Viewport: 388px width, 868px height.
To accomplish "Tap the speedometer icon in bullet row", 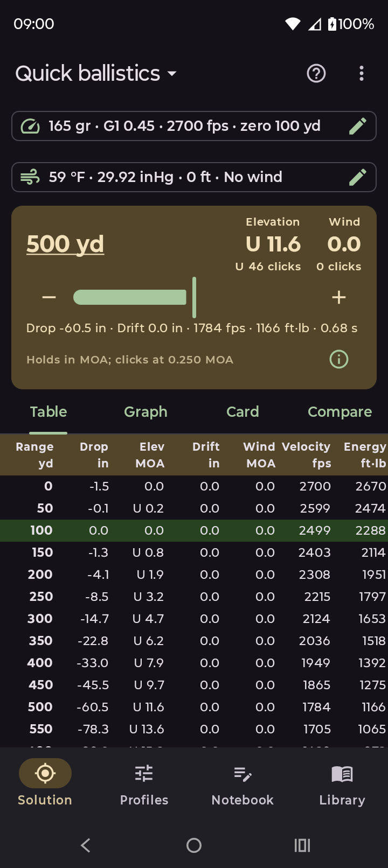I will (x=30, y=126).
